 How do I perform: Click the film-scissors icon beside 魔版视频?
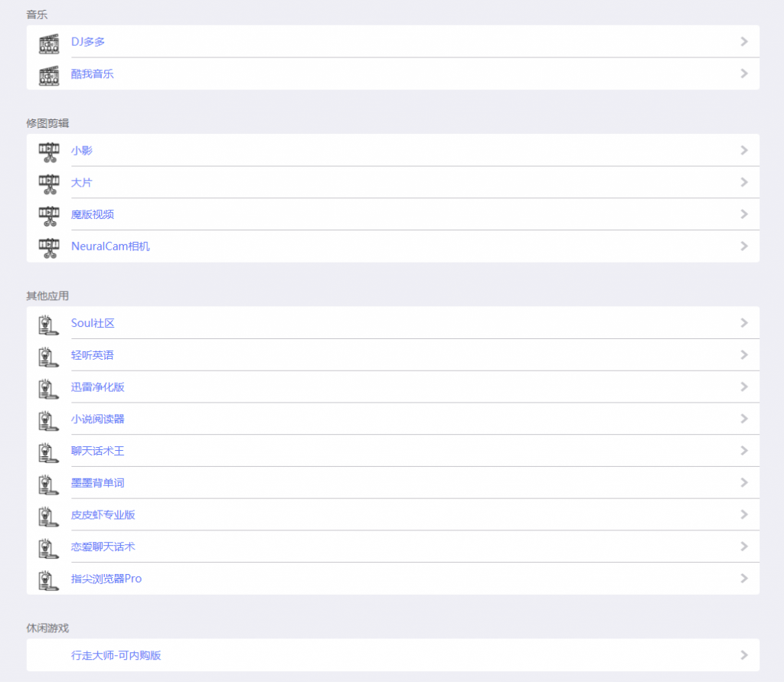(x=49, y=216)
